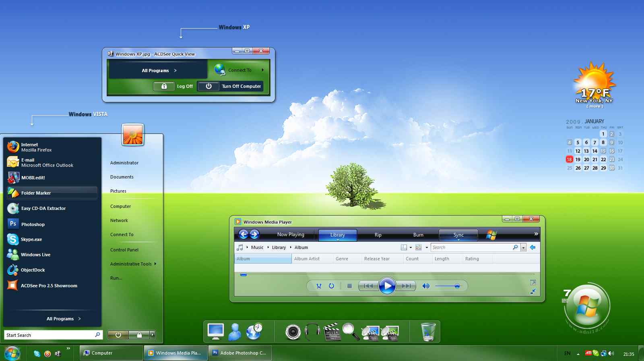Image resolution: width=644 pixels, height=361 pixels.
Task: Toggle repeat in Media Player
Action: (x=331, y=286)
